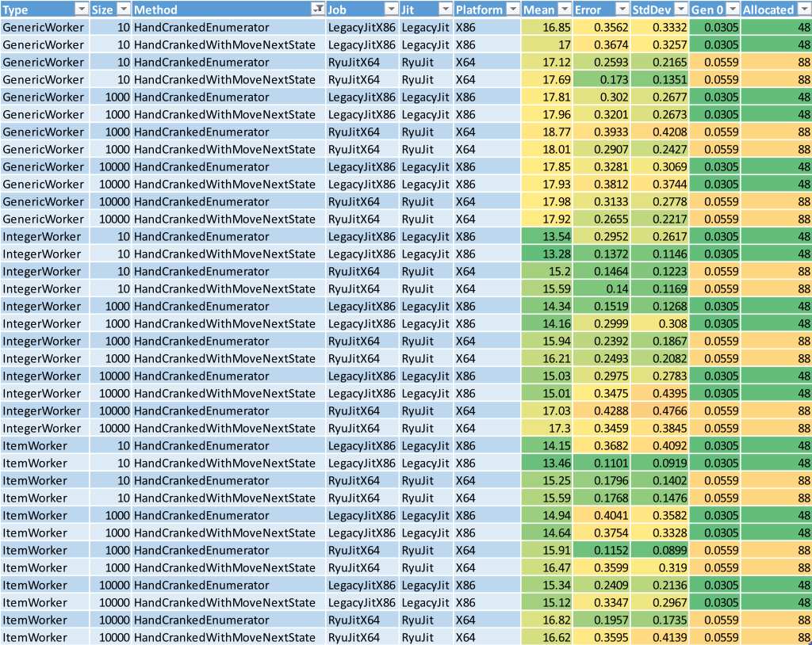Click the Error value 0.3933
812x645 pixels.
click(x=611, y=132)
